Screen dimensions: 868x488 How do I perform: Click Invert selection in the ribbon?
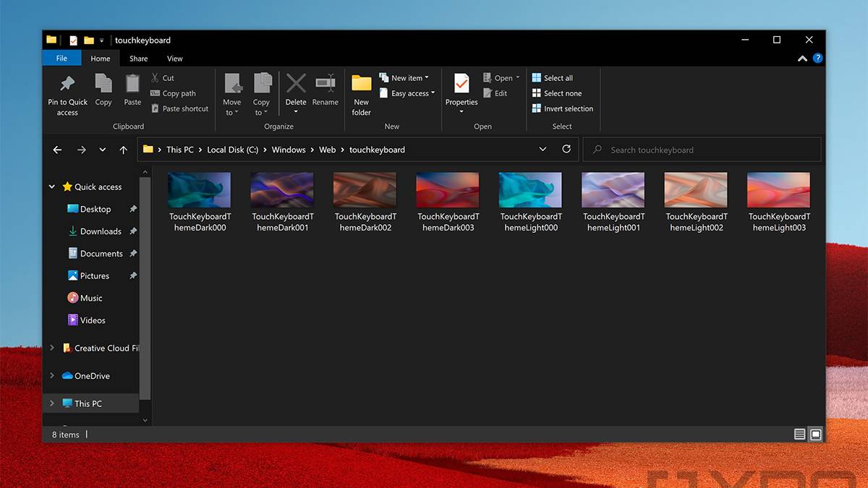click(x=568, y=108)
